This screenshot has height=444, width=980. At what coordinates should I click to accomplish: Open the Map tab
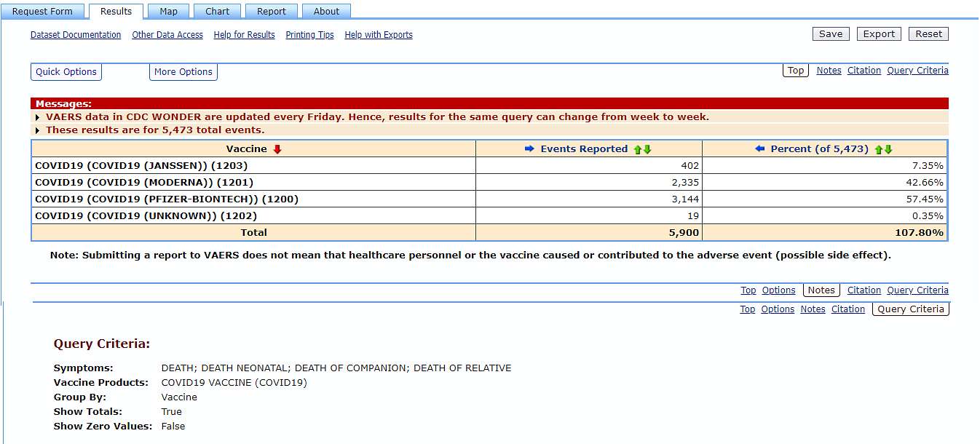pyautogui.click(x=168, y=11)
